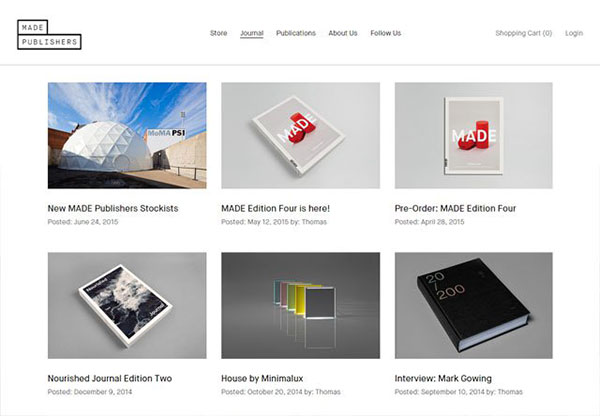600x416 pixels.
Task: Open the colored Minimalux panels thumbnail
Action: point(300,305)
